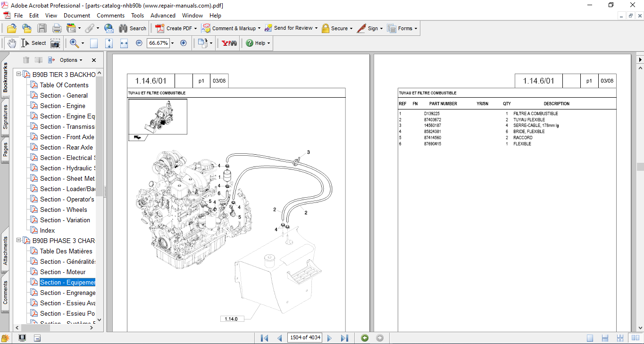Go to the first page
The height and width of the screenshot is (344, 644).
click(265, 338)
